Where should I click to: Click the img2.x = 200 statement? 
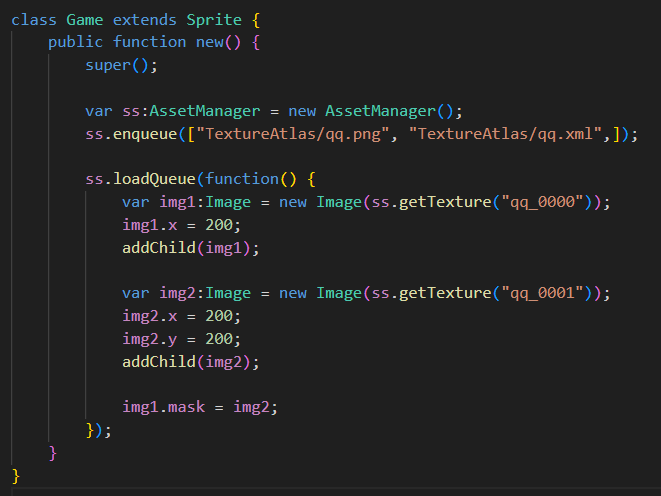pyautogui.click(x=181, y=316)
